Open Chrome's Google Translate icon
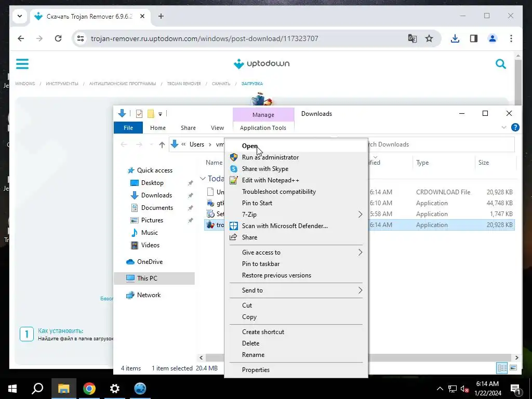Image resolution: width=532 pixels, height=399 pixels. point(412,38)
